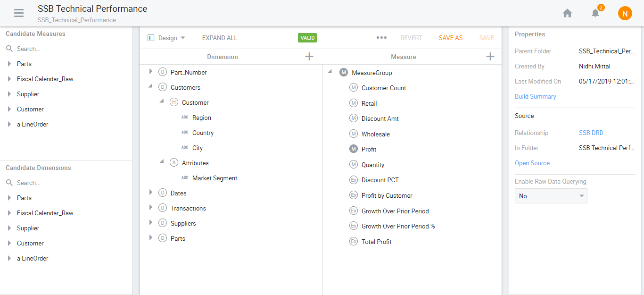Collapse the Customers dimension
The width and height of the screenshot is (644, 295).
click(151, 87)
